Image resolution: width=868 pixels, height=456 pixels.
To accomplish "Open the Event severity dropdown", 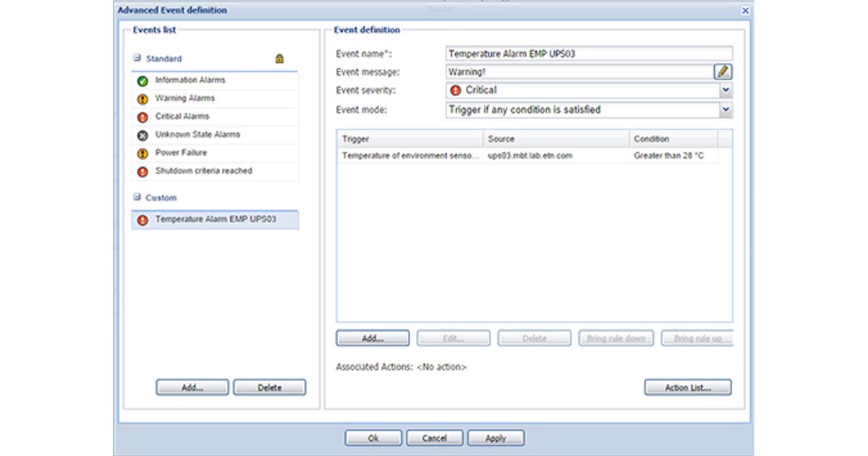I will pyautogui.click(x=726, y=90).
